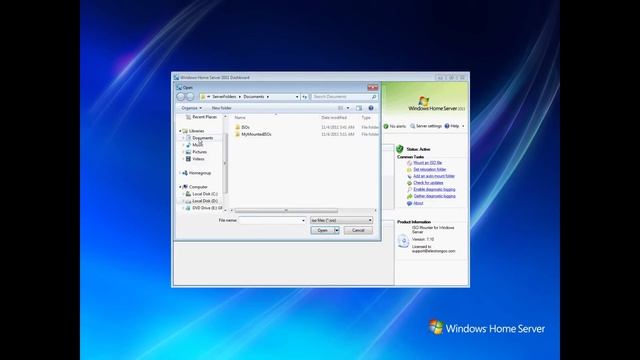This screenshot has width=640, height=360.
Task: Open the Organize dropdown menu
Action: 191,108
